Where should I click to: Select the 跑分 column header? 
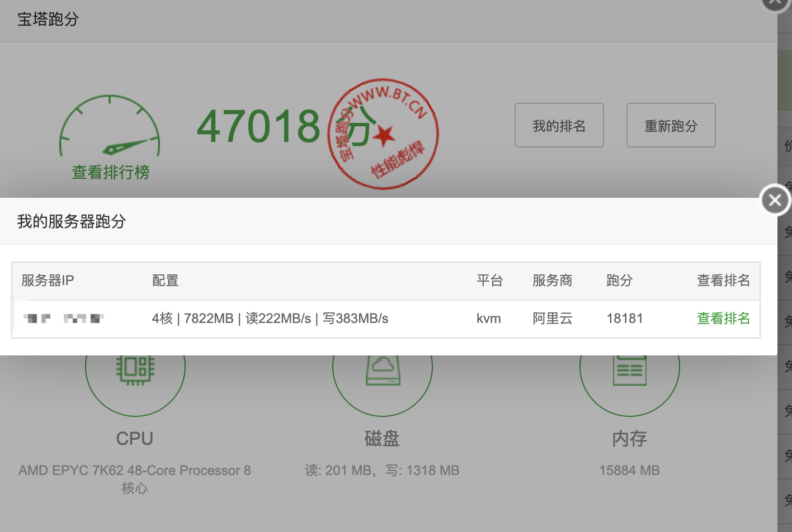(619, 281)
